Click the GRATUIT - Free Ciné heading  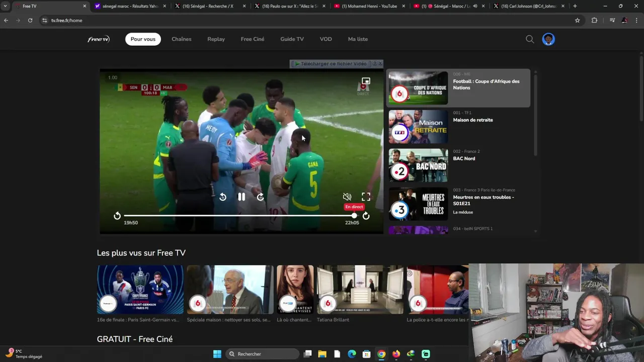(x=135, y=339)
